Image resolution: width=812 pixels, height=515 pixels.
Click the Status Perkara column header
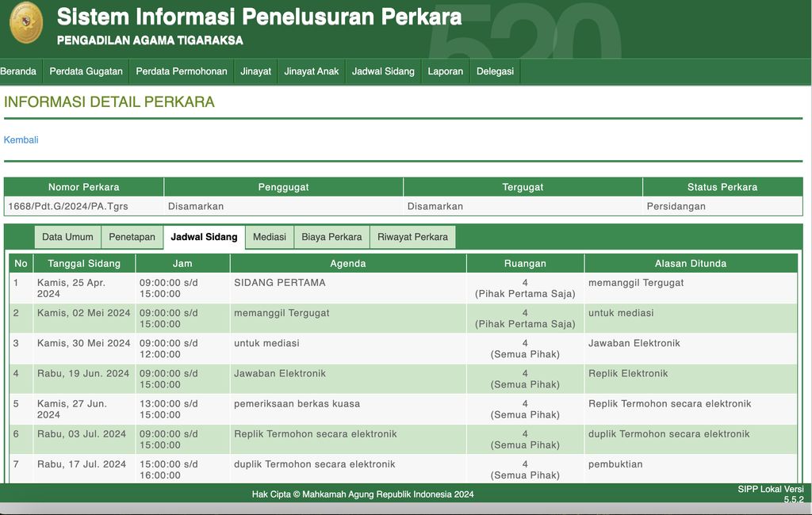[x=722, y=187]
